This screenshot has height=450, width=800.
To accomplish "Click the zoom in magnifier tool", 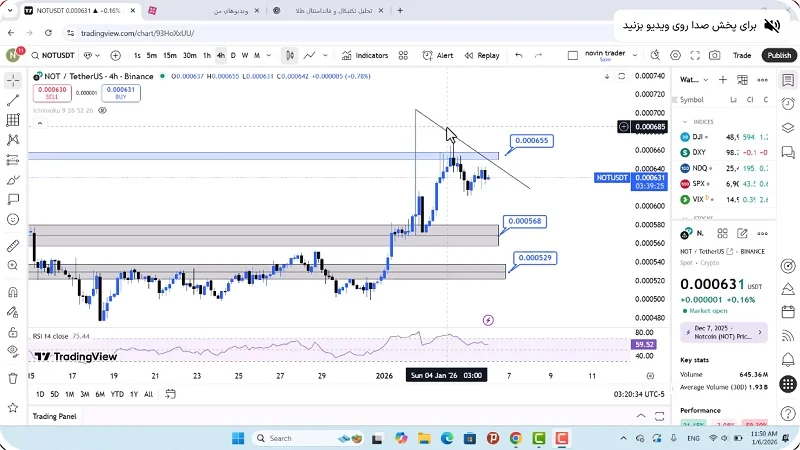I will pos(12,268).
